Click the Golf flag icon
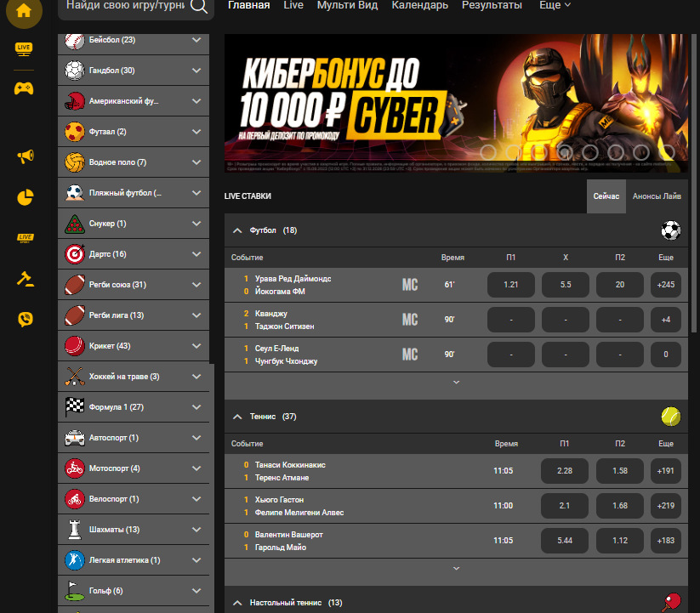This screenshot has height=613, width=700. click(x=75, y=591)
